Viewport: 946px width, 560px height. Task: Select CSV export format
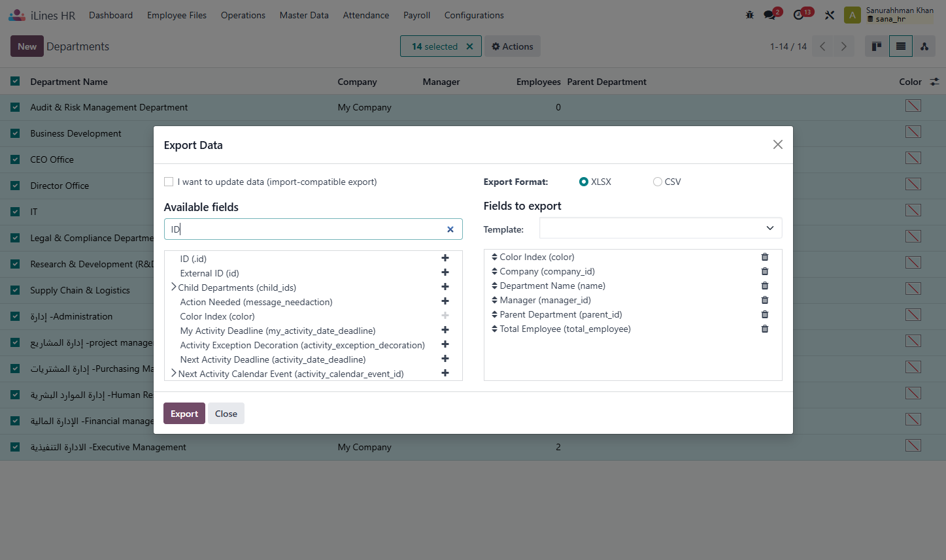[658, 182]
